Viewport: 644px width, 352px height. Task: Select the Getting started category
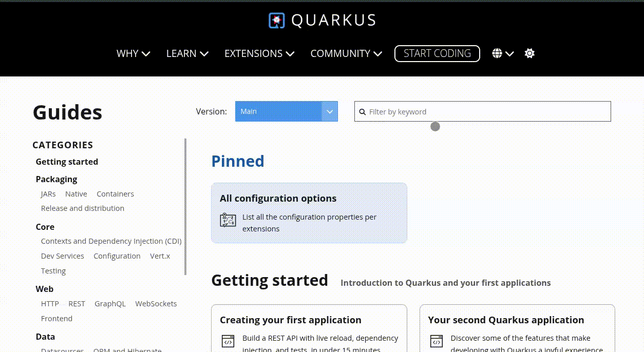tap(67, 162)
